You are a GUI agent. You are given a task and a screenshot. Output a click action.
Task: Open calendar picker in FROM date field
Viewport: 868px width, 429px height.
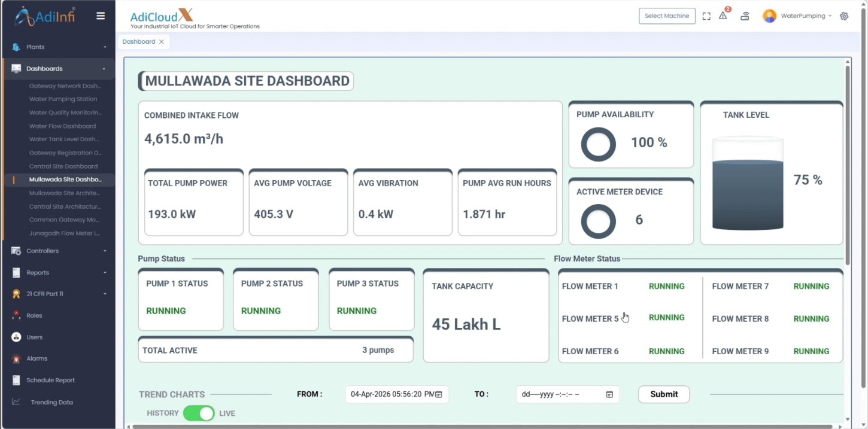click(x=439, y=394)
